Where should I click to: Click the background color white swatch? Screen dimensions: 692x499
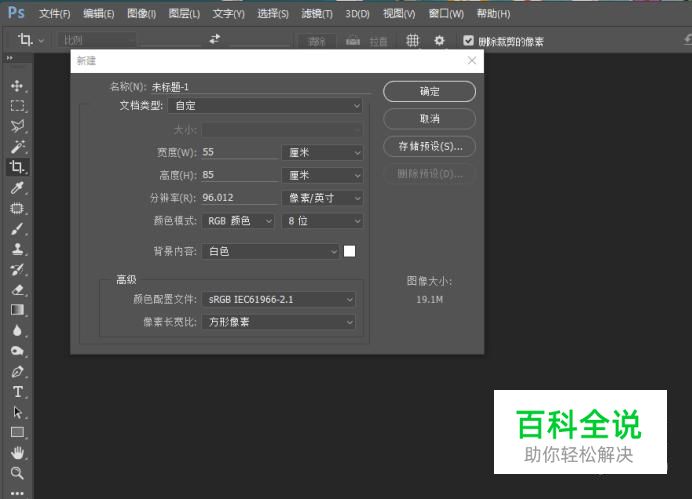coord(350,251)
